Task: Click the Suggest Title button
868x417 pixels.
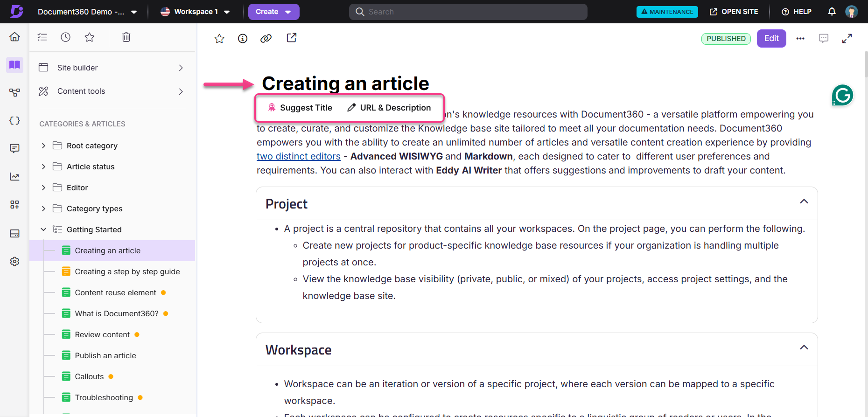Action: click(300, 108)
